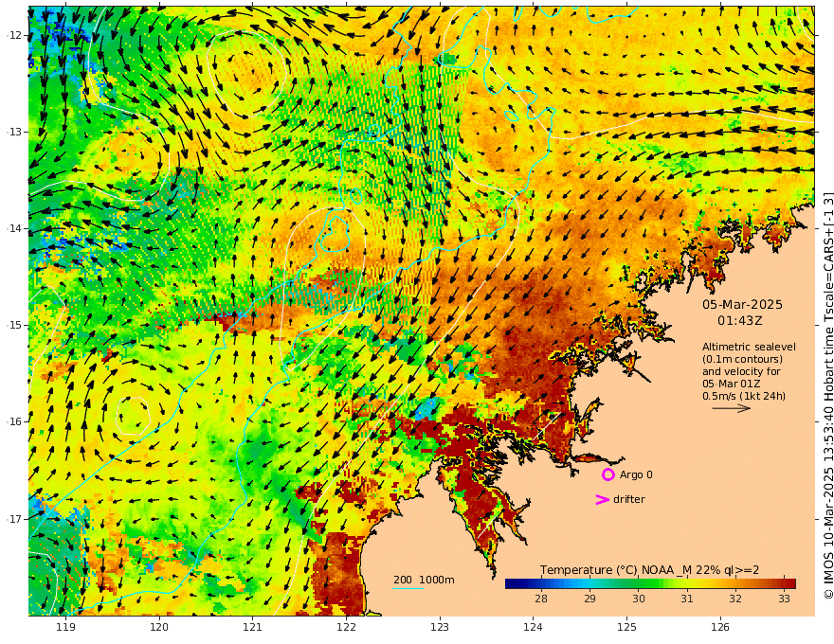The width and height of the screenshot is (834, 644).
Task: Click longitude axis label 122
Action: 346,627
